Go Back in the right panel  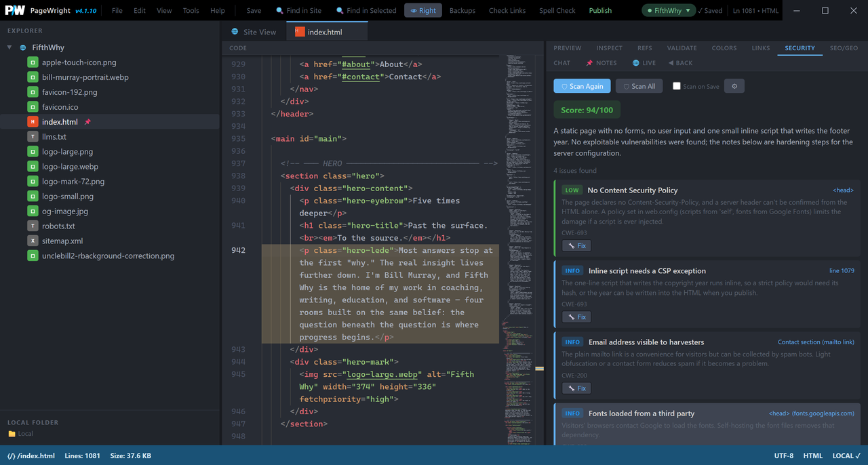[x=680, y=63]
